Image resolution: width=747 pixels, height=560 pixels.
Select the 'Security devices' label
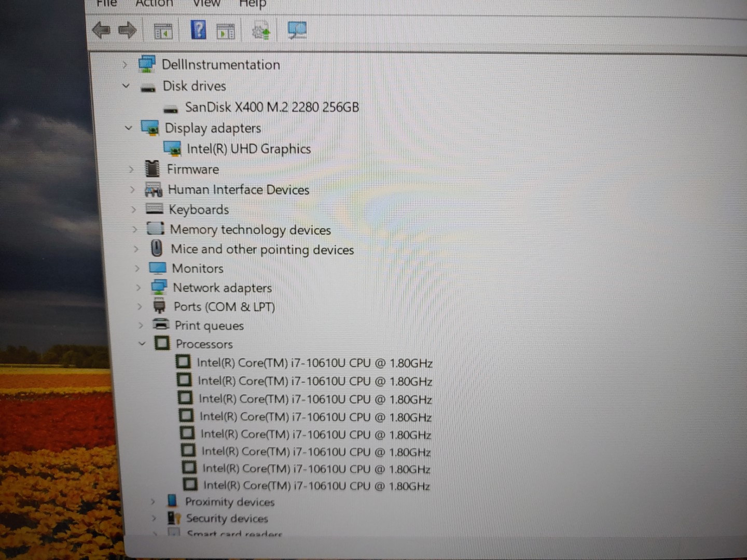click(227, 519)
